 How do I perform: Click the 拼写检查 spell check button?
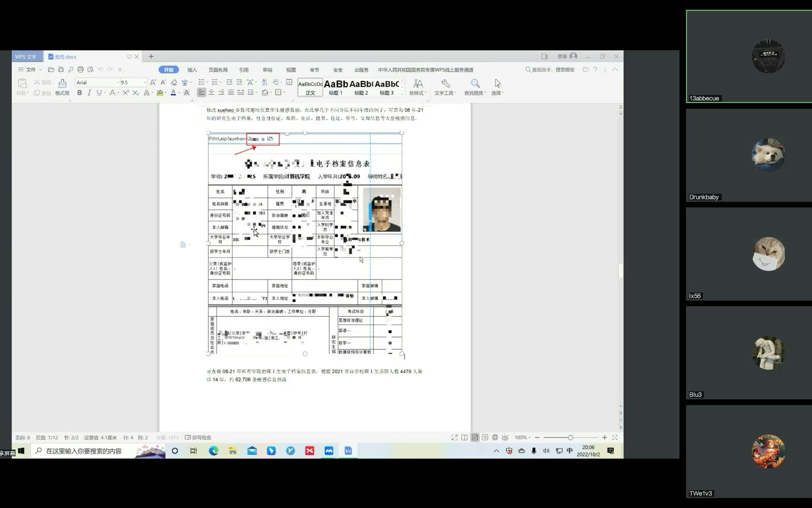coord(198,437)
